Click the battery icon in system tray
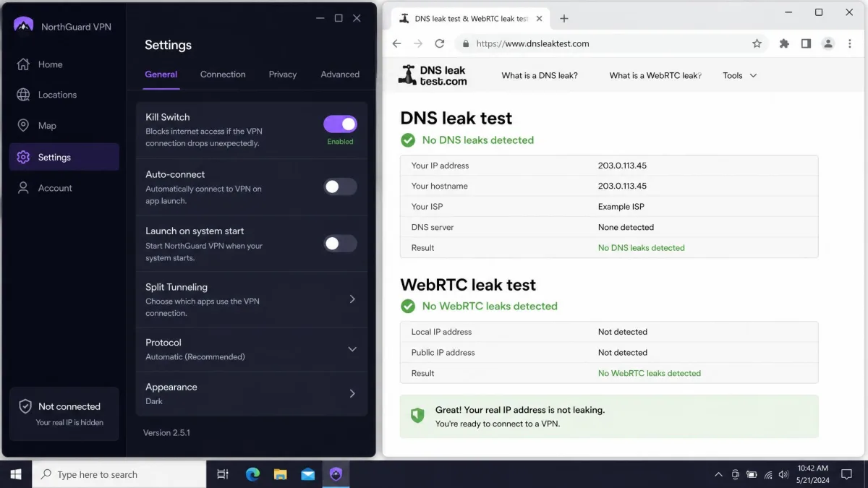 click(752, 474)
